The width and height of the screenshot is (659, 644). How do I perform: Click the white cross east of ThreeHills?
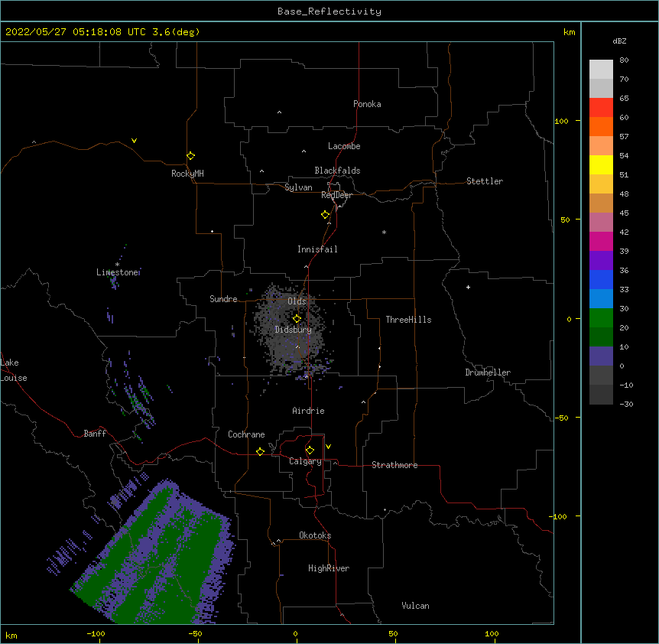coord(468,287)
